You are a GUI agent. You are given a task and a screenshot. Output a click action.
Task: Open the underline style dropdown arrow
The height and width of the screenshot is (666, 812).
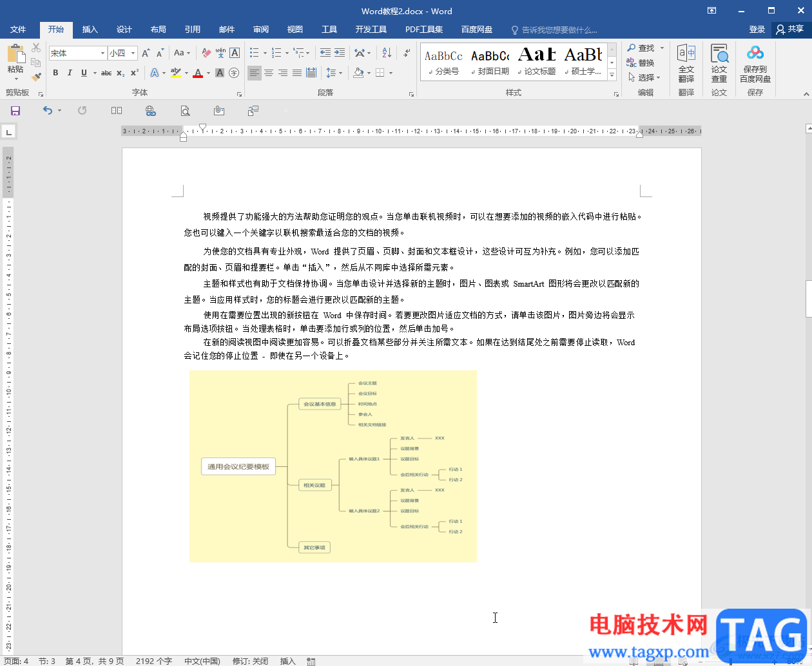[95, 73]
